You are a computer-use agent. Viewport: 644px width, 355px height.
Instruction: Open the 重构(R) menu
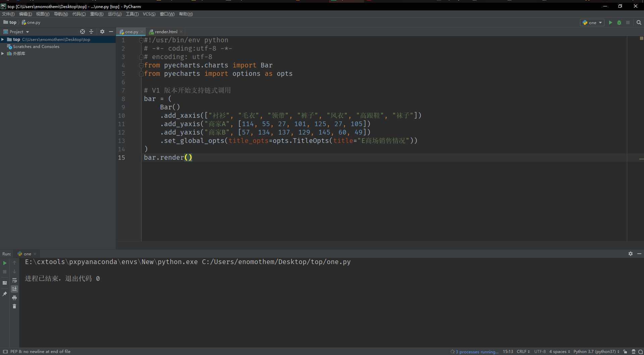97,14
